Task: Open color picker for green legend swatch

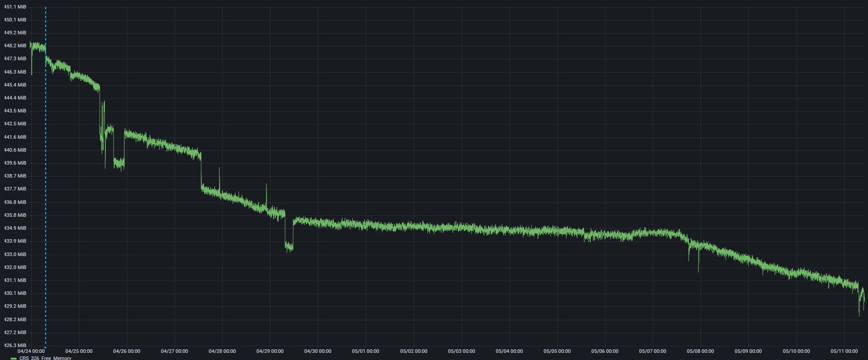Action: (13, 358)
